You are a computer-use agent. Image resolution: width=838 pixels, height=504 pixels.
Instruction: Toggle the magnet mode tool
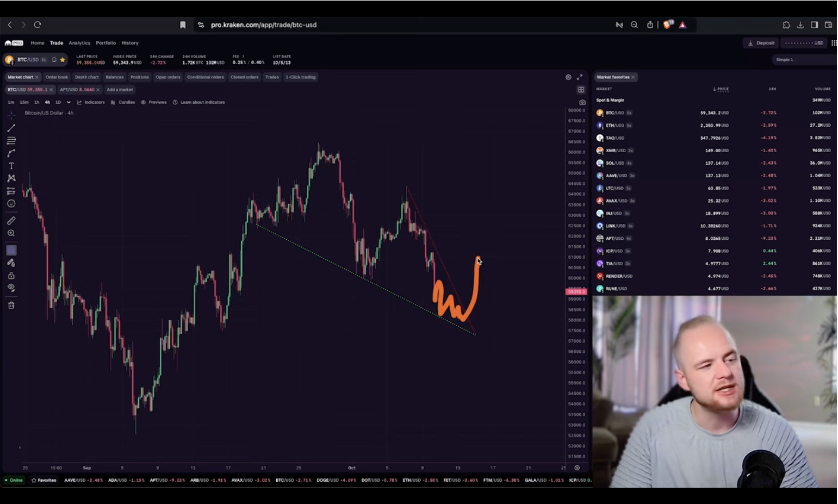click(11, 250)
